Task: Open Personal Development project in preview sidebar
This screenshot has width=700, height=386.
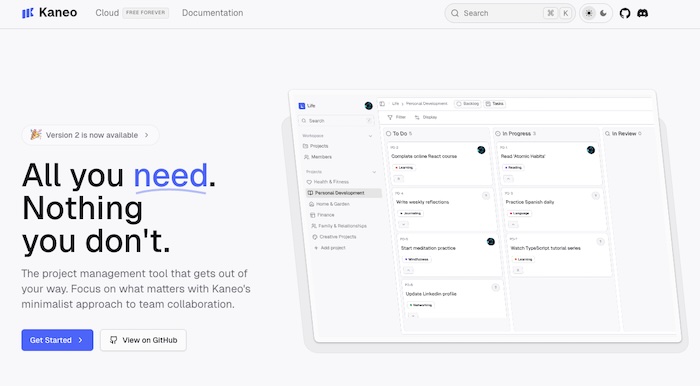Action: click(343, 193)
